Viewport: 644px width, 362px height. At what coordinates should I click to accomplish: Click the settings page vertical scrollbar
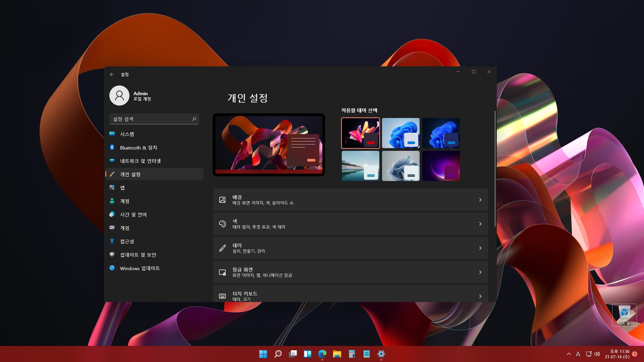click(495, 169)
